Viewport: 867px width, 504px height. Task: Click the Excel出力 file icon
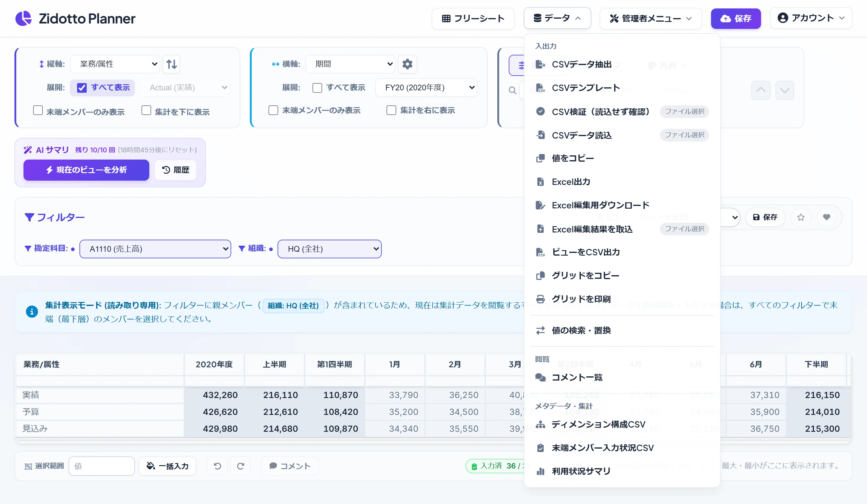[x=540, y=182]
